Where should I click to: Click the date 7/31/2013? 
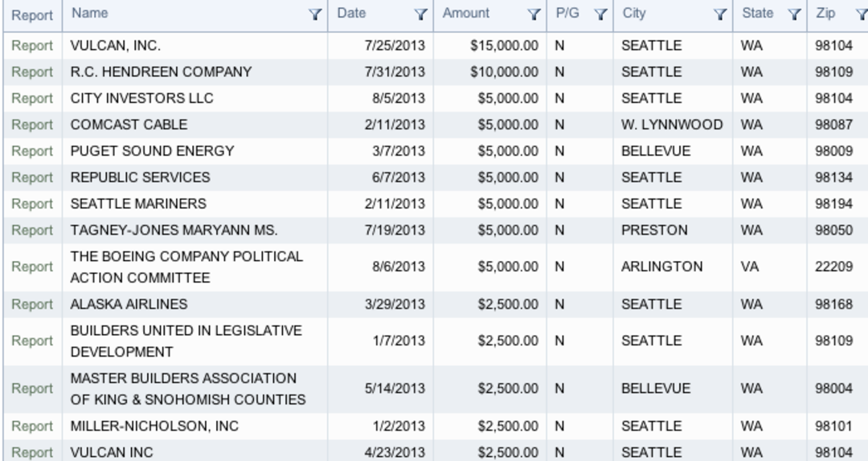(x=395, y=72)
